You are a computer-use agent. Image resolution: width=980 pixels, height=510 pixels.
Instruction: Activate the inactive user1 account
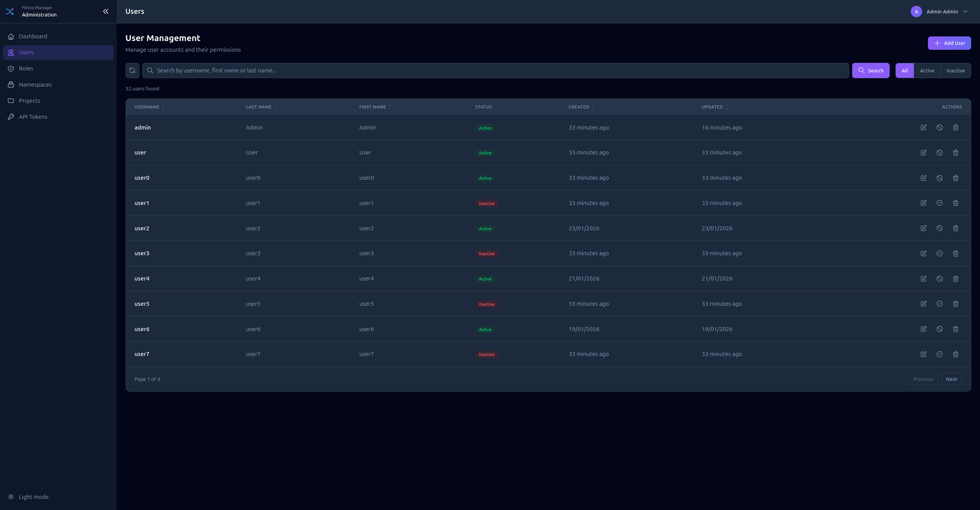point(940,203)
